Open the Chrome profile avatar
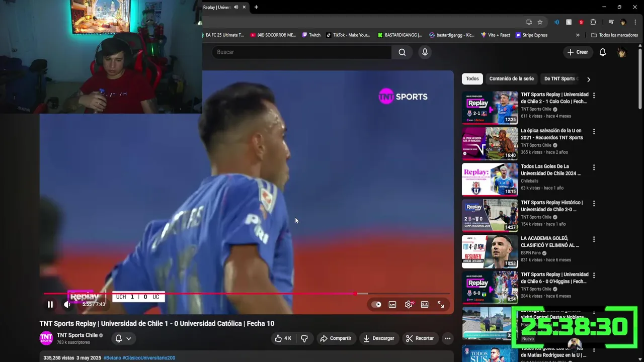The width and height of the screenshot is (644, 362). (x=623, y=22)
